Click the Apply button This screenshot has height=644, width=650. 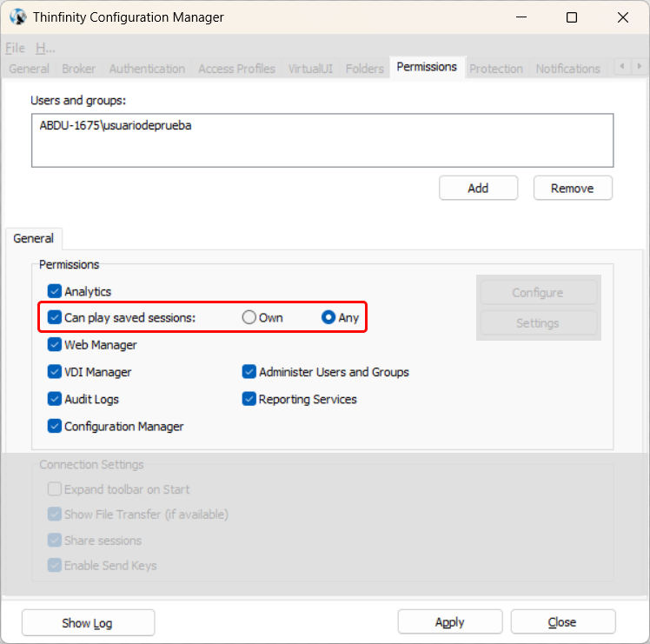[x=450, y=621]
